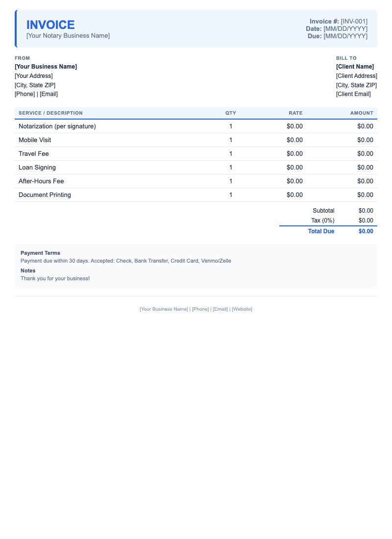Click the QTY column header

tap(231, 113)
